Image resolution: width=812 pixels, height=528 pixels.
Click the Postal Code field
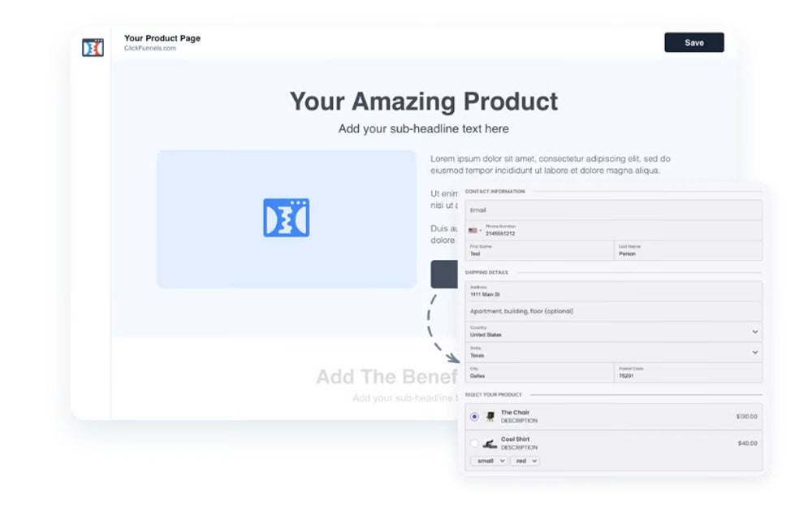(689, 373)
